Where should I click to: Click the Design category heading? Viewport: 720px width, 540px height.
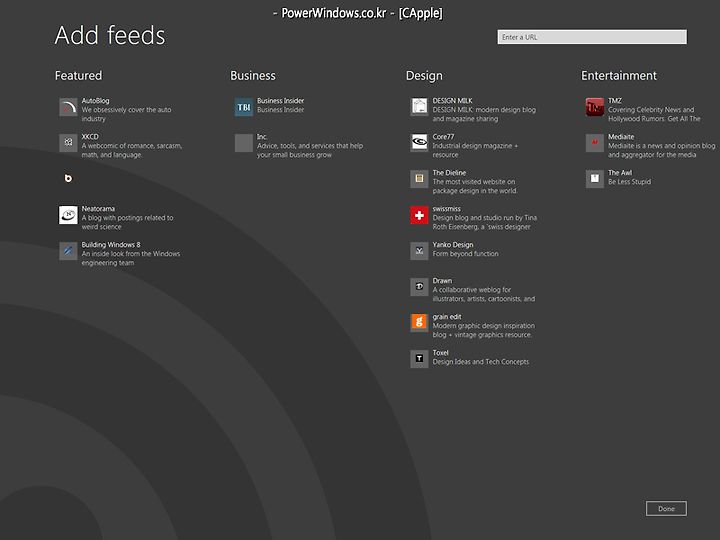pos(424,76)
